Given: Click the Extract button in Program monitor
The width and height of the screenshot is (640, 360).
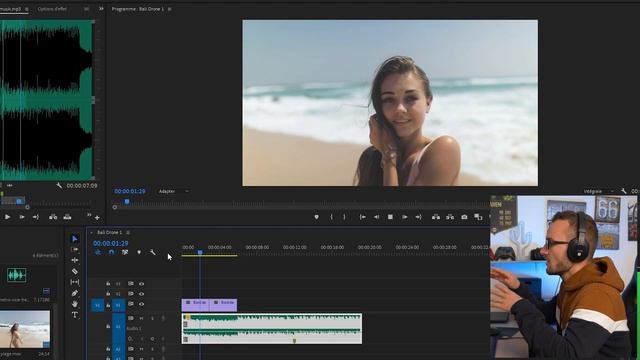Looking at the screenshot, I should click(450, 217).
